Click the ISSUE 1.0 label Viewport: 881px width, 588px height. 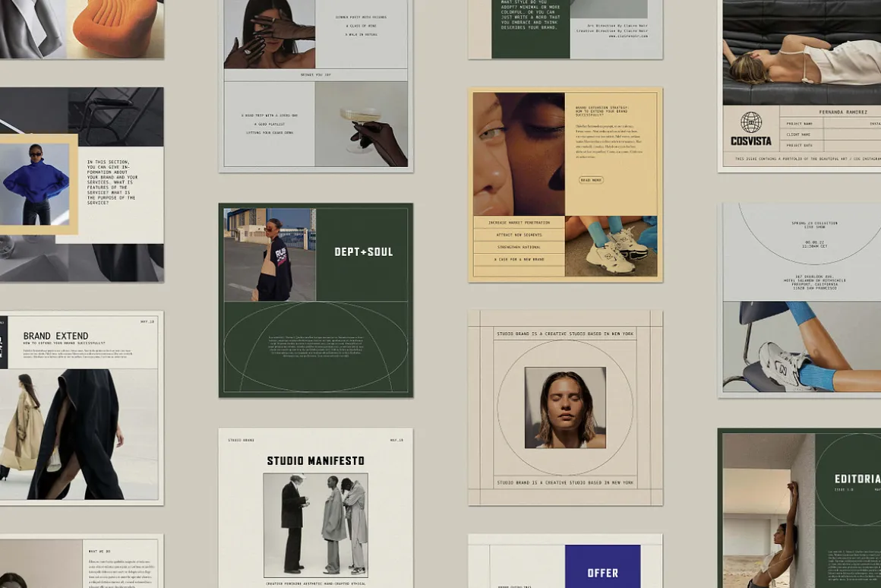844,490
